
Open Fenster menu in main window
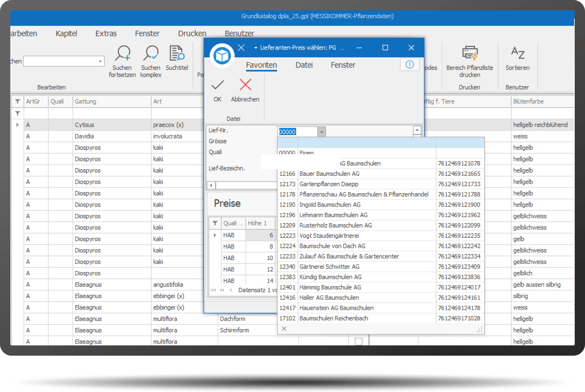pos(147,34)
